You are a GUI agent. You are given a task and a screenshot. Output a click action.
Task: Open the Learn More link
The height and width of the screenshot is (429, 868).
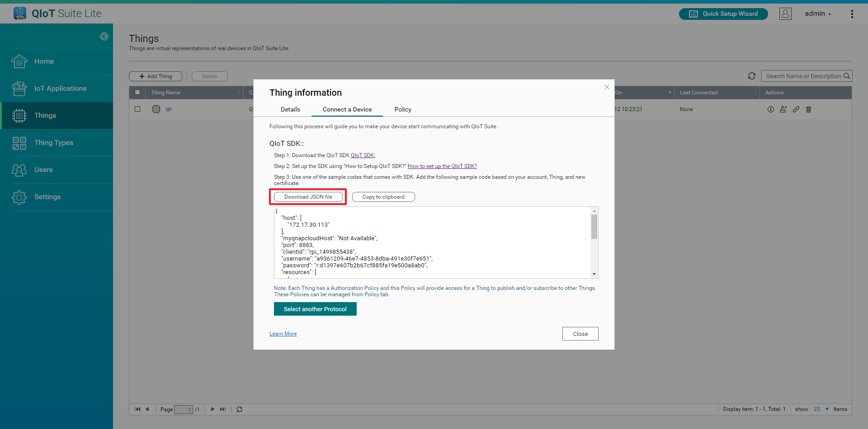283,334
